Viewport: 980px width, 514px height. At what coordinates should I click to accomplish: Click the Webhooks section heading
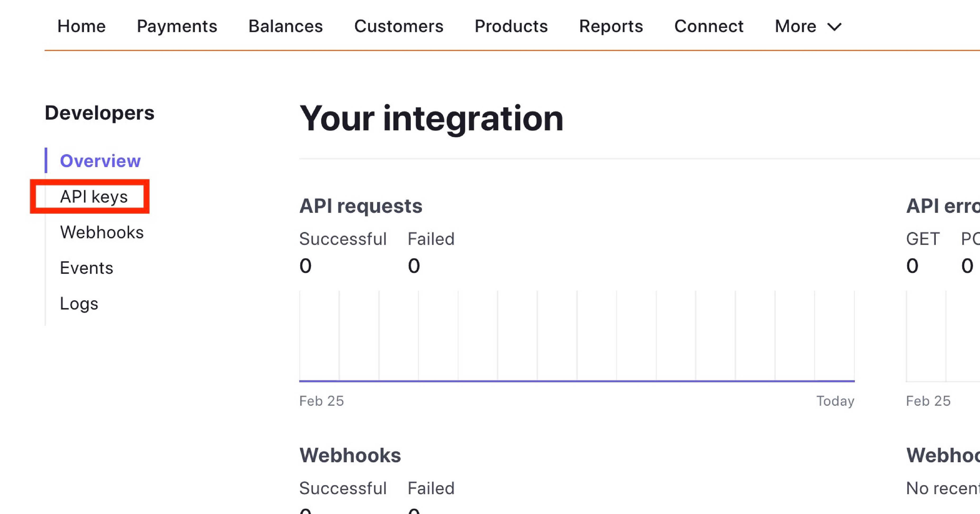(350, 455)
